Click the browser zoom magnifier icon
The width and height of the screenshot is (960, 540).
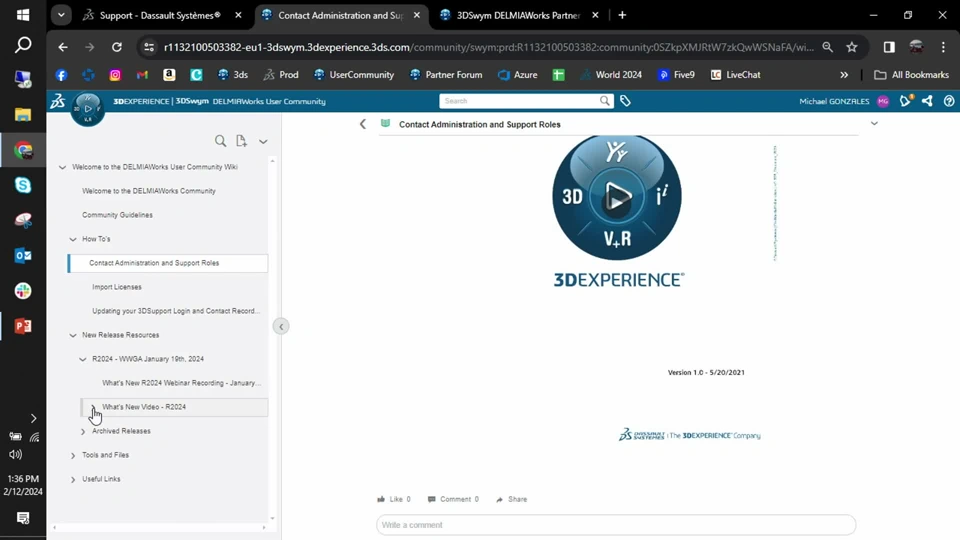pos(827,47)
